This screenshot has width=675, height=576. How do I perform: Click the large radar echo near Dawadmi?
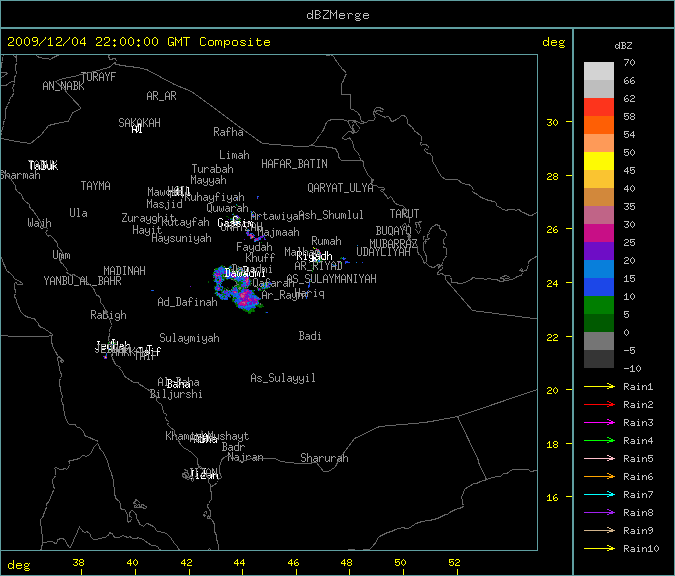237,288
